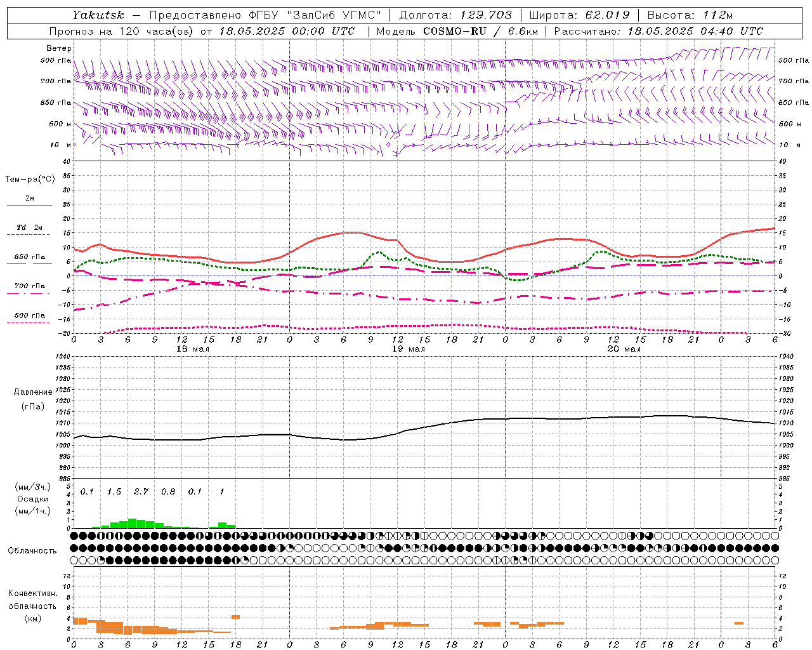This screenshot has width=812, height=650.
Task: Click the longitude value "Долгота: 129.703"
Action: click(x=455, y=15)
